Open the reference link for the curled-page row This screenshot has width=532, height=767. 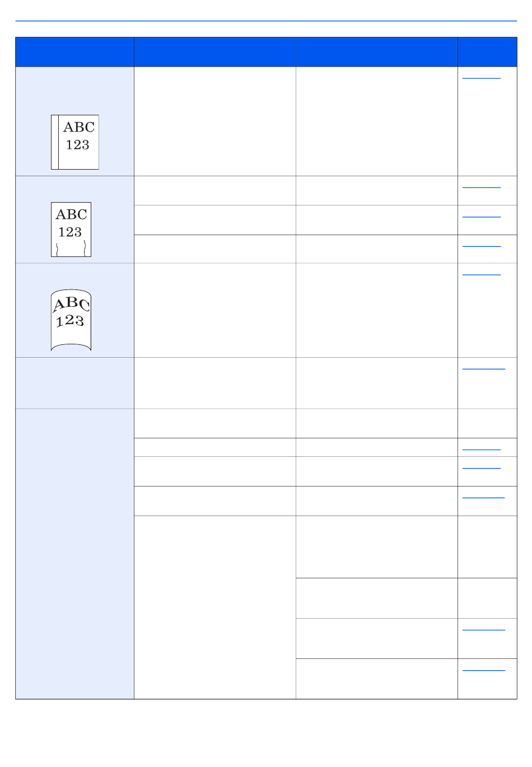click(482, 274)
